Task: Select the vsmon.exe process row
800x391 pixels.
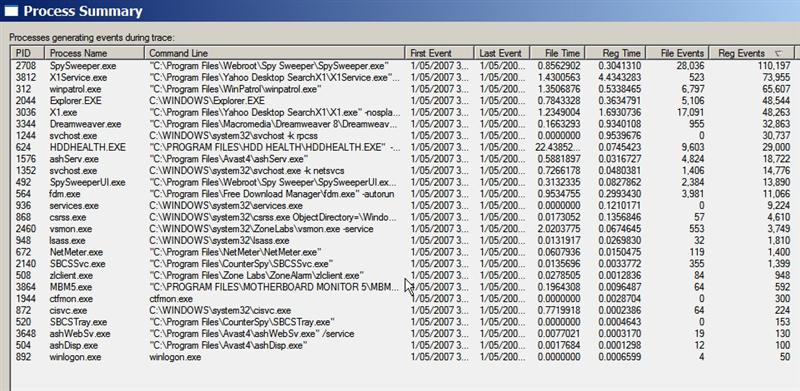Action: (x=403, y=229)
